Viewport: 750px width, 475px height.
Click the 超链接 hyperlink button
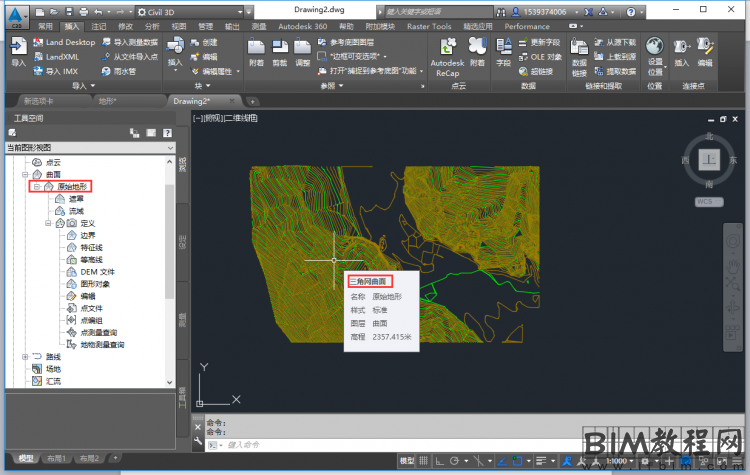tap(536, 71)
